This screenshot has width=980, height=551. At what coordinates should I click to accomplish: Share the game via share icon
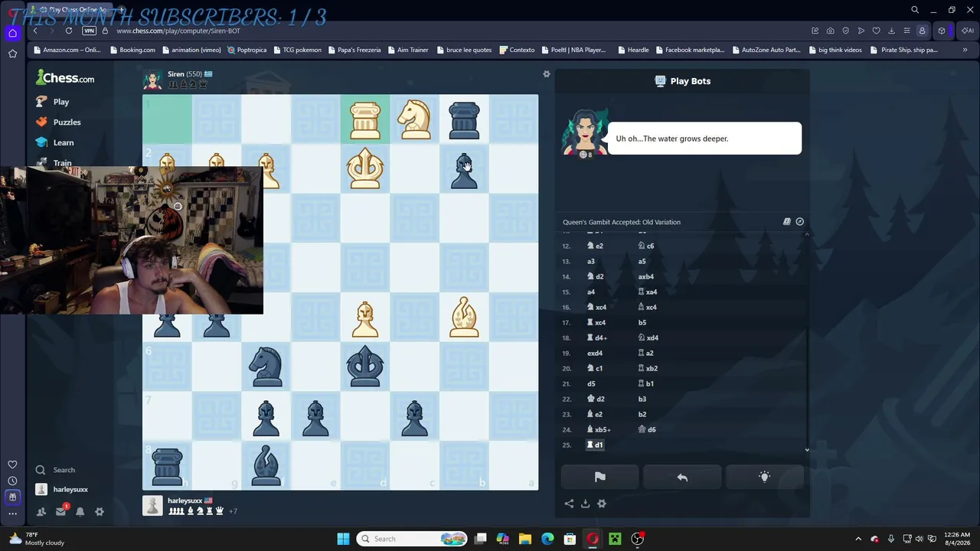pos(569,504)
